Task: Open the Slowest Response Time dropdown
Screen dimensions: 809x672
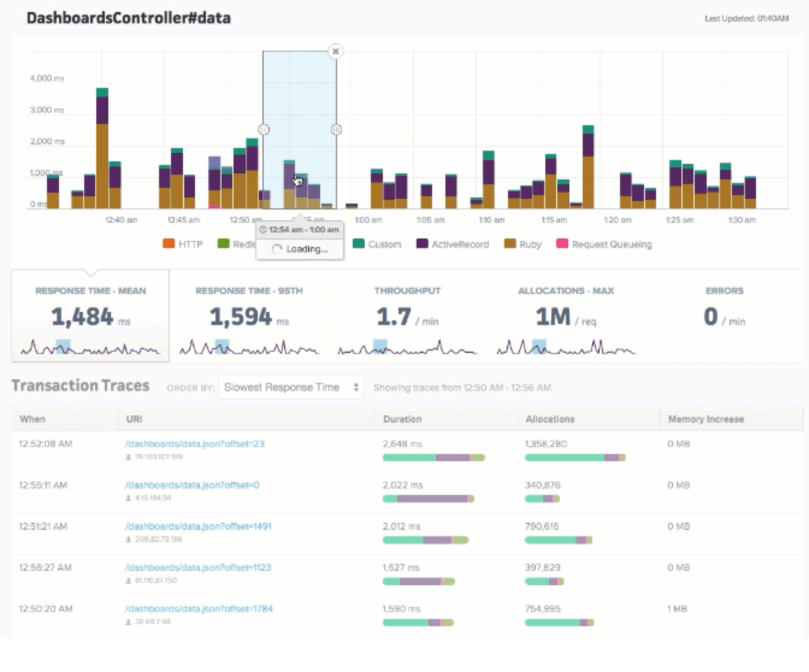Action: coord(291,387)
